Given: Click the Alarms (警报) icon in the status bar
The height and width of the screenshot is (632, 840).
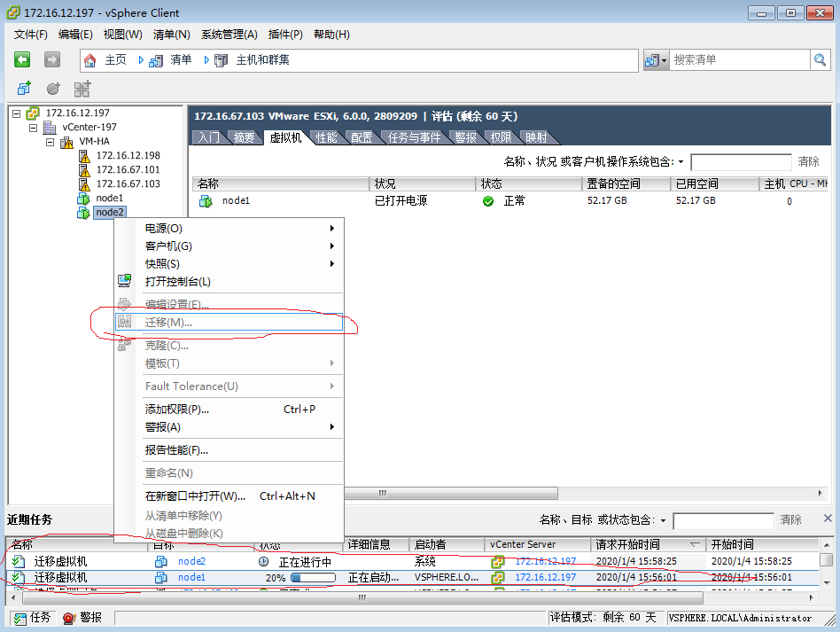Looking at the screenshot, I should tap(69, 618).
